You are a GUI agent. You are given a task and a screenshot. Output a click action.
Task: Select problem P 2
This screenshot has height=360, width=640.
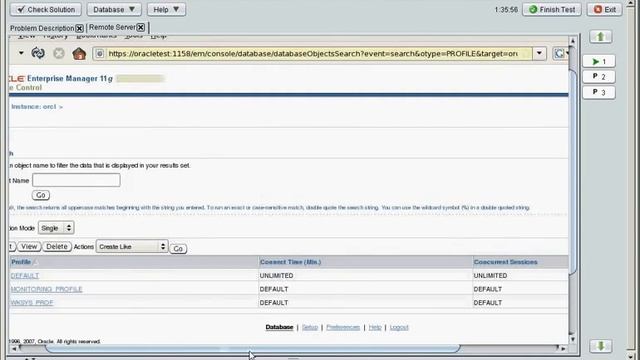[x=599, y=77]
